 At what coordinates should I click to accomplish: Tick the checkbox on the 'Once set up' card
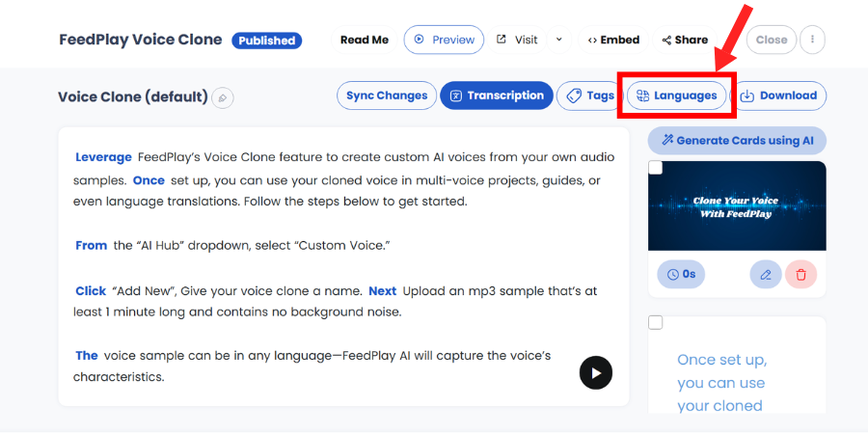[656, 322]
